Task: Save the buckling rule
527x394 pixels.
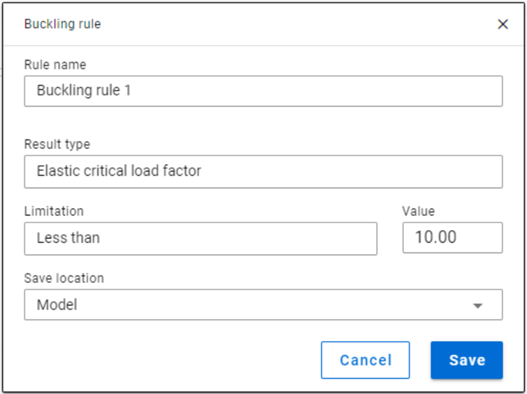Action: pos(467,360)
